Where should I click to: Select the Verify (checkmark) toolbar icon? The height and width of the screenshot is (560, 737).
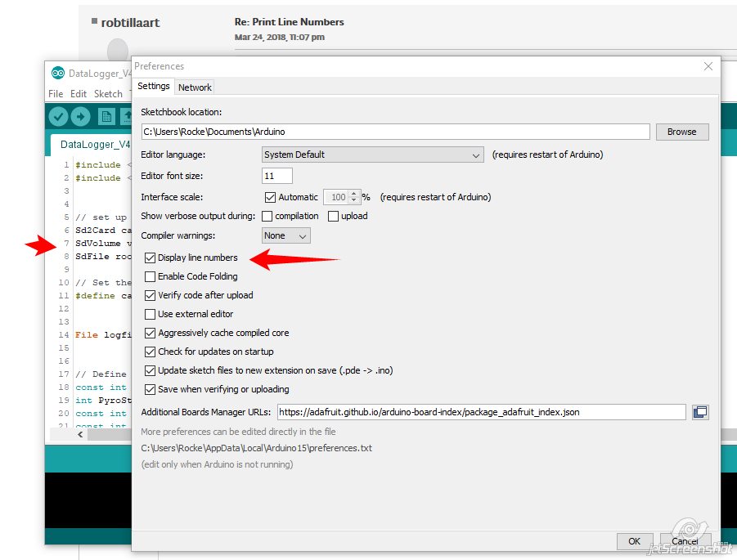(57, 116)
